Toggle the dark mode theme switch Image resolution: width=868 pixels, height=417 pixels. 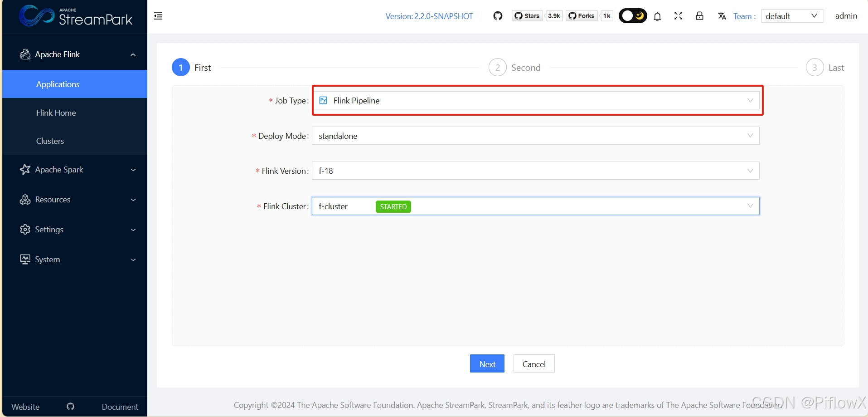633,16
